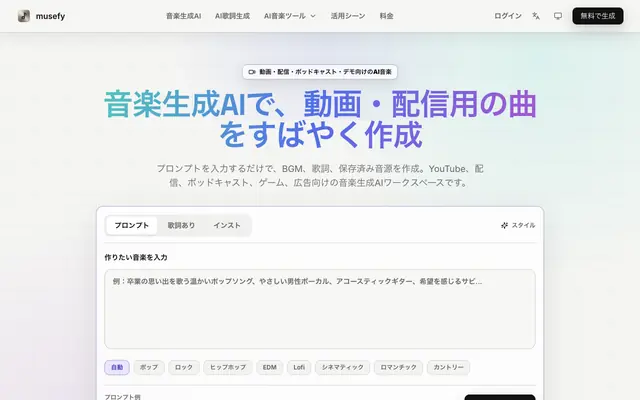Select the ヒップホップ genre chip
The height and width of the screenshot is (400, 640).
coord(228,367)
